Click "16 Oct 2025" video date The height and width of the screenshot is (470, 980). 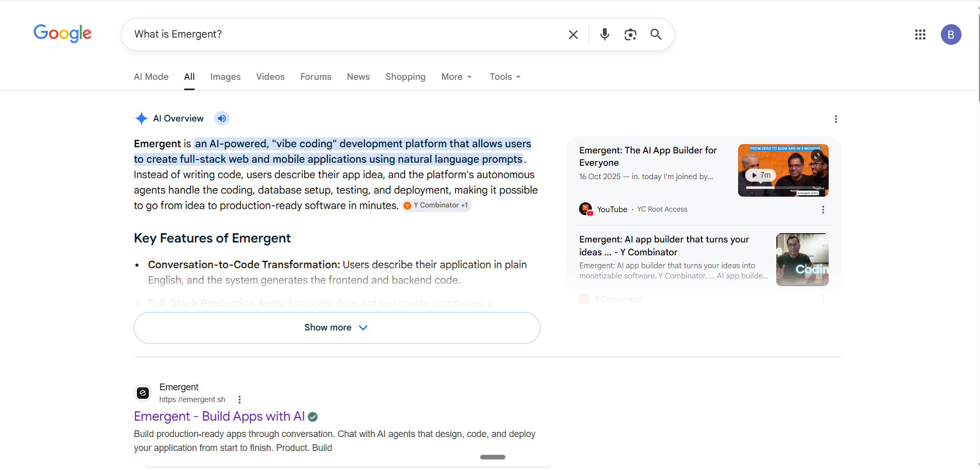tap(600, 177)
